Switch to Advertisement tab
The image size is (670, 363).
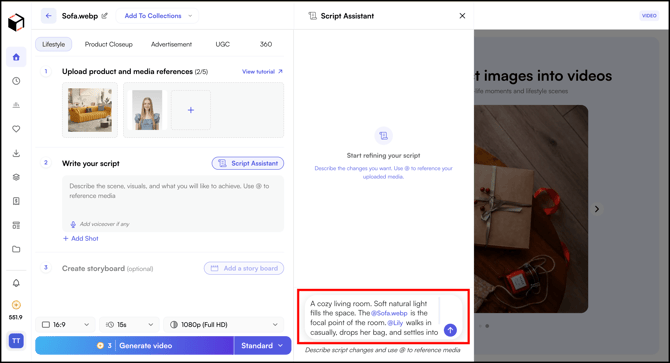171,44
